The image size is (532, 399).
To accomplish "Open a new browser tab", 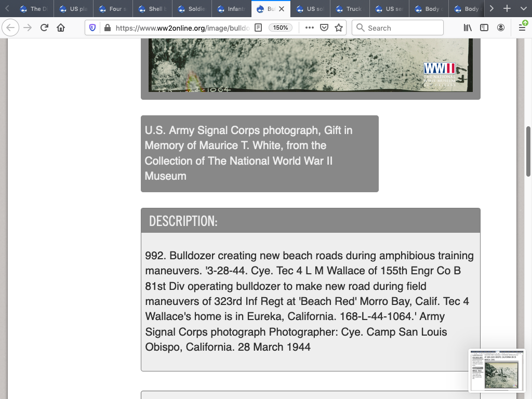I will 507,9.
